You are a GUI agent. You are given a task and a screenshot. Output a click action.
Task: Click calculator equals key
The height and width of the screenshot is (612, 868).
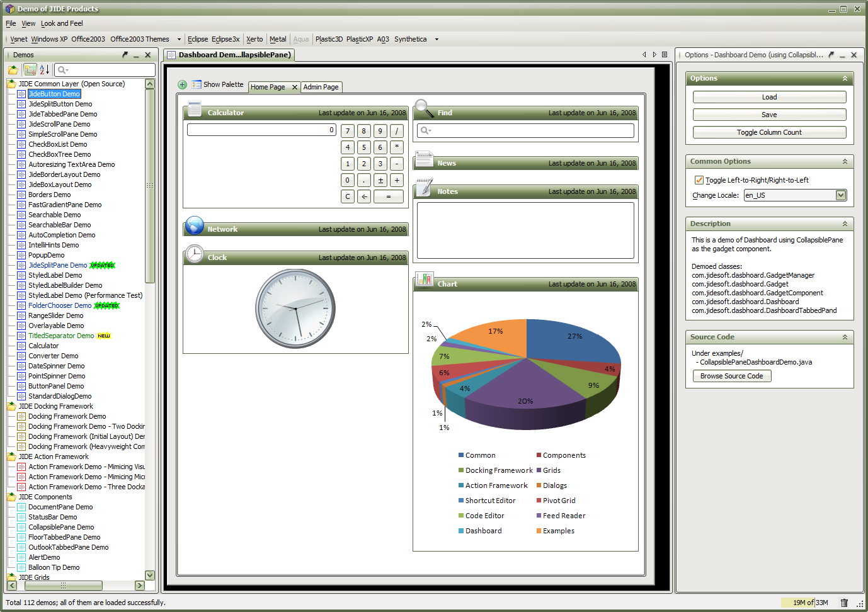[x=389, y=196]
